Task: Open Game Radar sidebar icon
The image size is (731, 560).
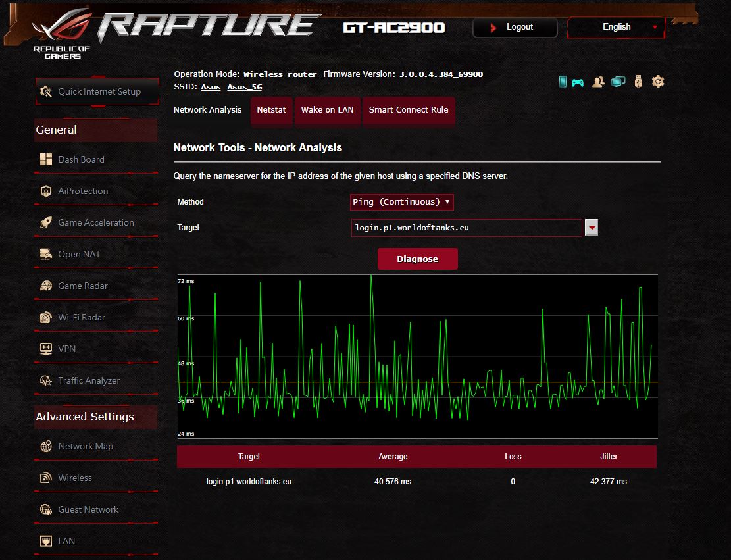Action: (46, 286)
